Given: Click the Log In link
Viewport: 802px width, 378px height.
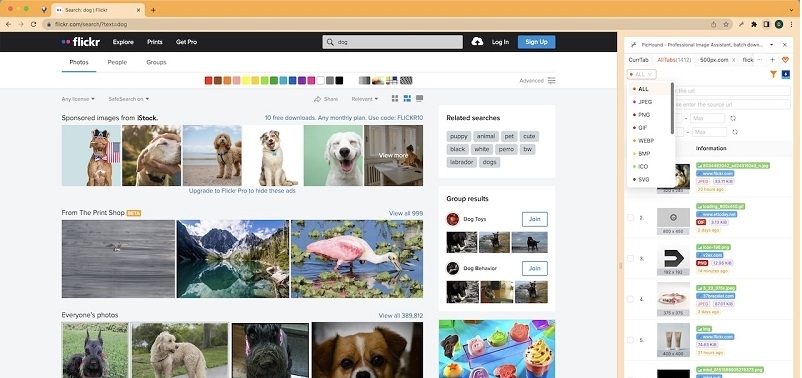Looking at the screenshot, I should coord(500,42).
